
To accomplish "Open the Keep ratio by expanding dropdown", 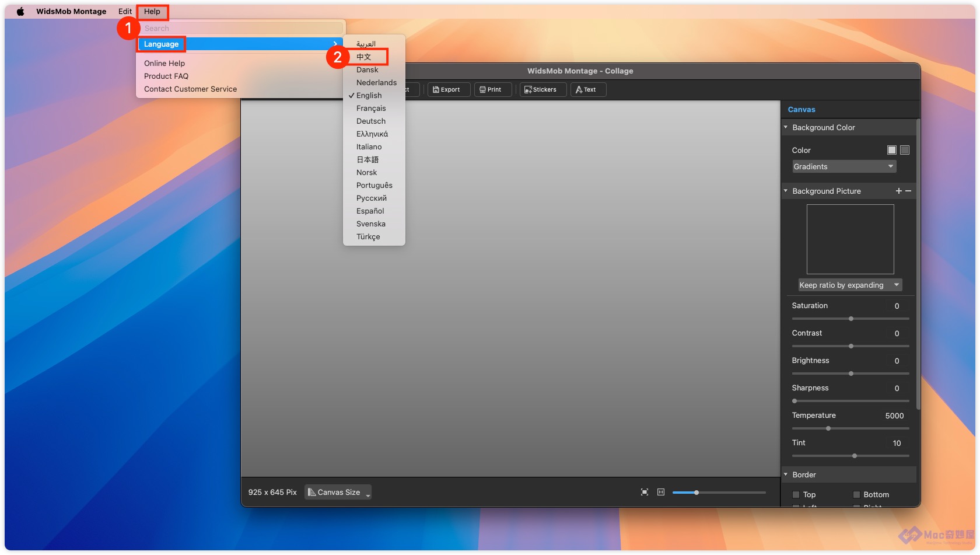I will tap(850, 285).
